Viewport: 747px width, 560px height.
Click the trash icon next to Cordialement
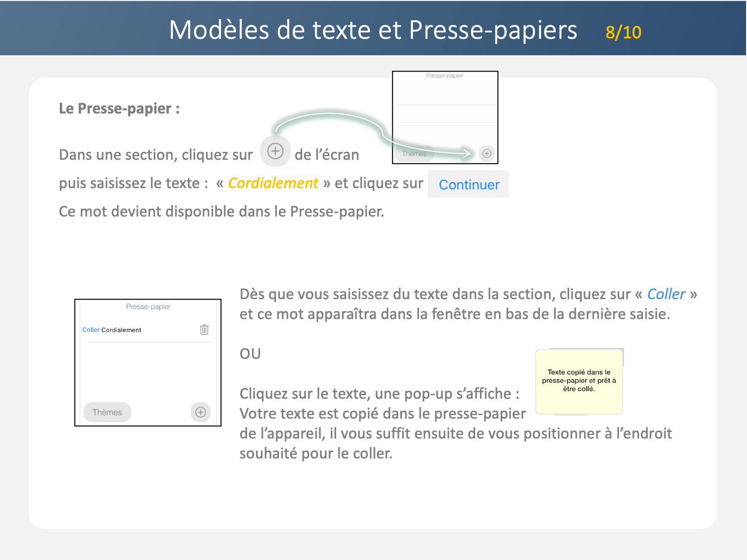pos(204,330)
